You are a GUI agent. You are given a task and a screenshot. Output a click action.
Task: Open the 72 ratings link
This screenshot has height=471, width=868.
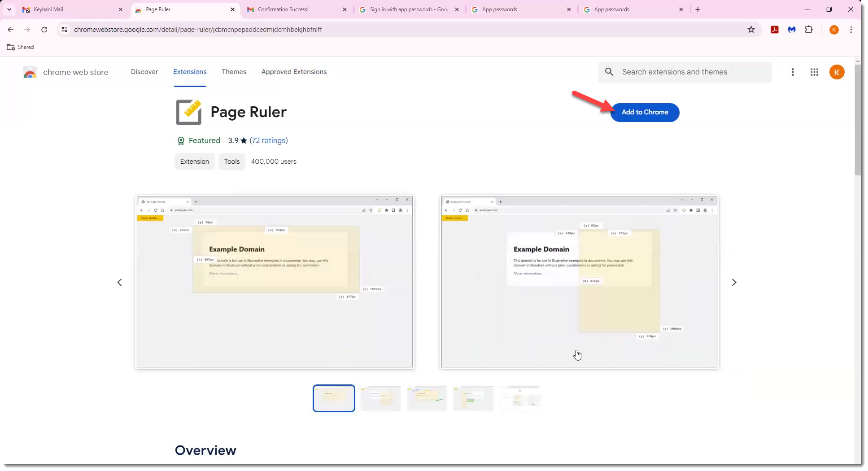click(269, 141)
